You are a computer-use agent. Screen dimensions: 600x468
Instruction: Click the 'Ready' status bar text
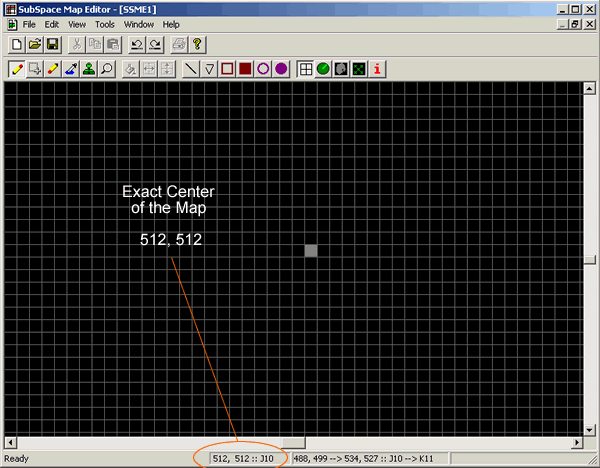pyautogui.click(x=16, y=458)
